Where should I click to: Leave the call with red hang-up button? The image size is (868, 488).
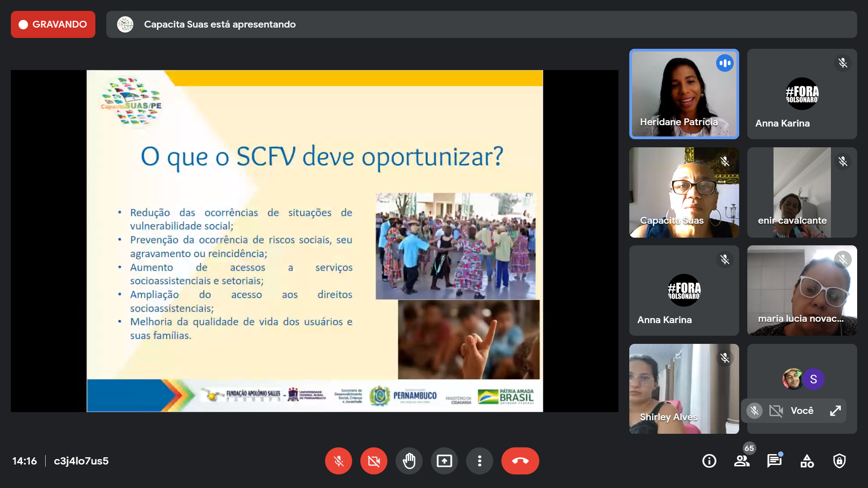520,461
